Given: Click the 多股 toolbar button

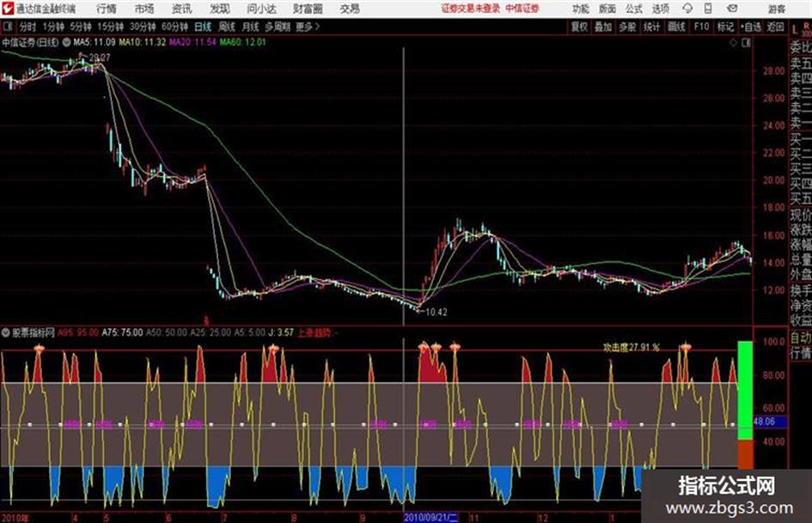Looking at the screenshot, I should pos(627,27).
